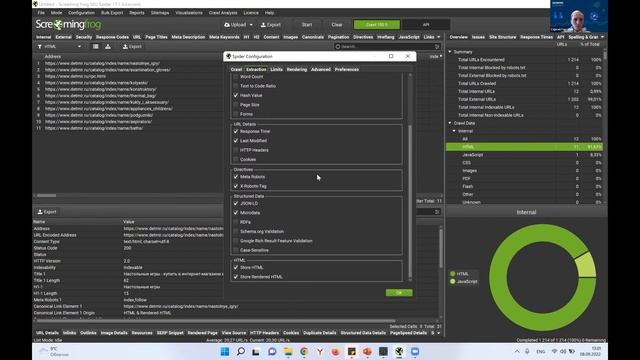640x360 pixels.
Task: Open the Chat app on the taskbar
Action: point(272,351)
